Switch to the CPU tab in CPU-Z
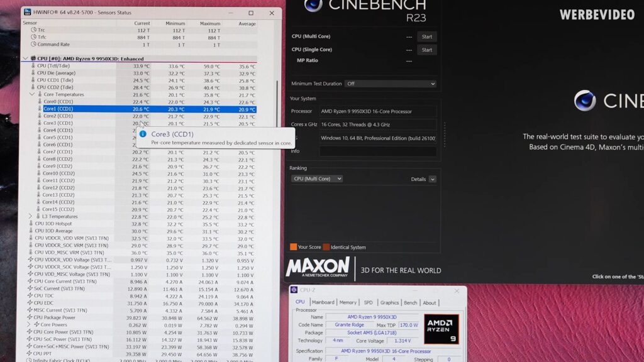The width and height of the screenshot is (644, 362). tap(300, 302)
